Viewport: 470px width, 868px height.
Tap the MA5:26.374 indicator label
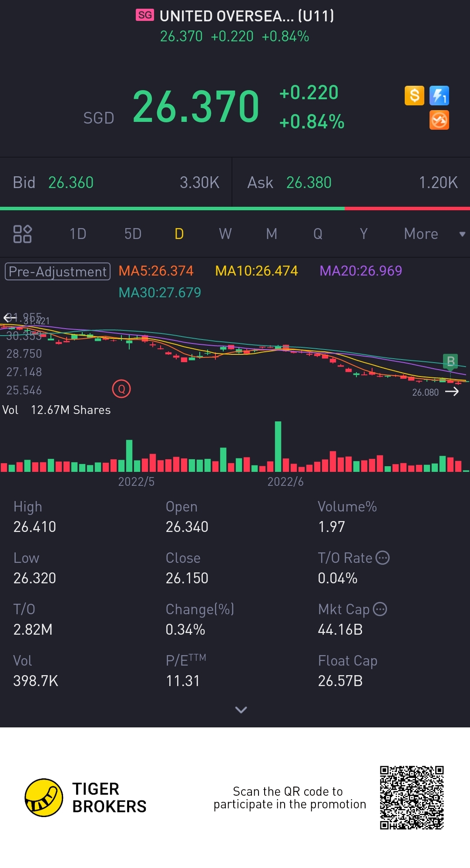[x=156, y=271]
